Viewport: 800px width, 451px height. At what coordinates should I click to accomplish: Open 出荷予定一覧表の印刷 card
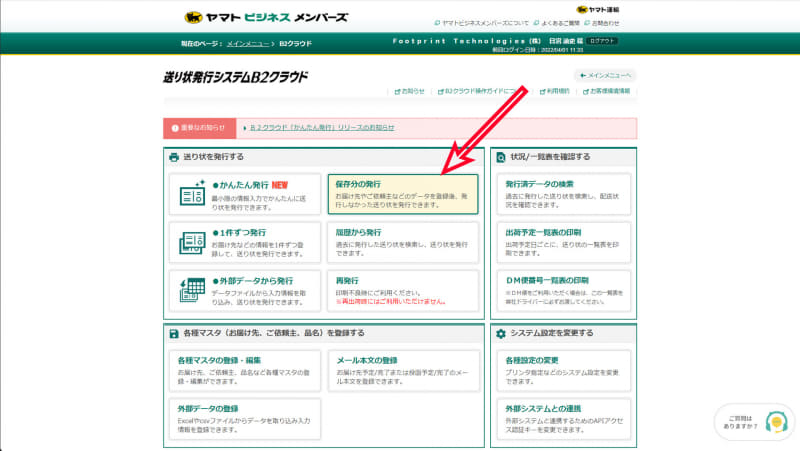click(563, 242)
